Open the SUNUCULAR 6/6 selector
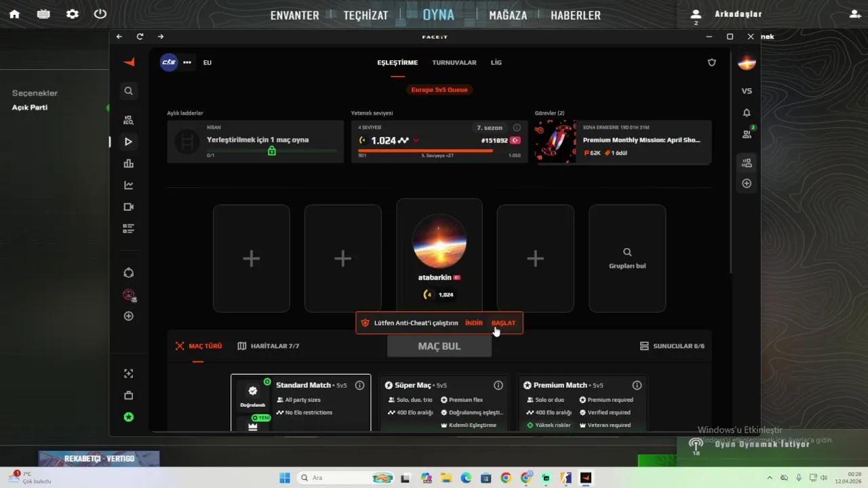This screenshot has height=488, width=868. click(x=672, y=346)
